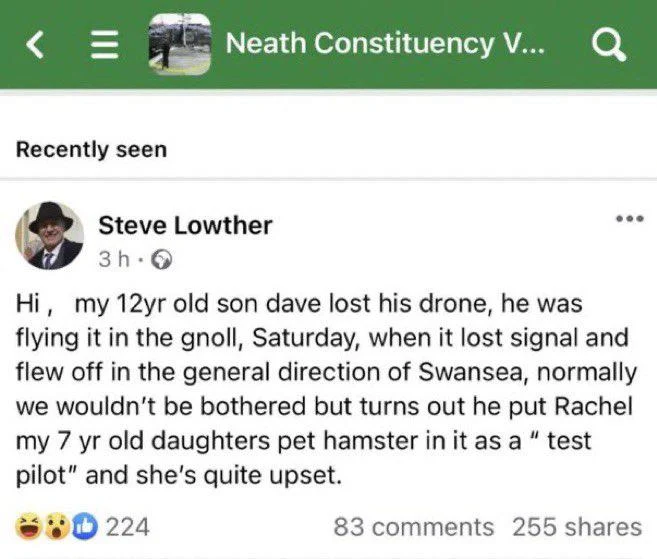View Steve Lowther's profile picture
The image size is (657, 559).
49,237
